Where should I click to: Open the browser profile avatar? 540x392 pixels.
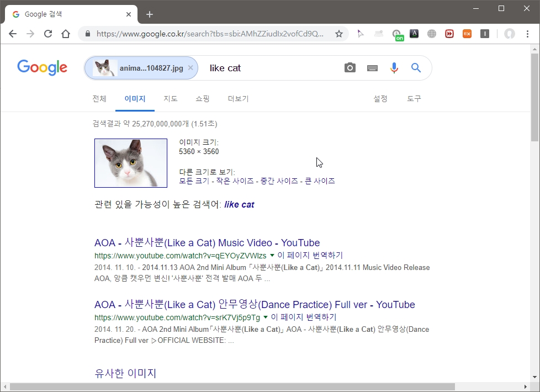[509, 34]
